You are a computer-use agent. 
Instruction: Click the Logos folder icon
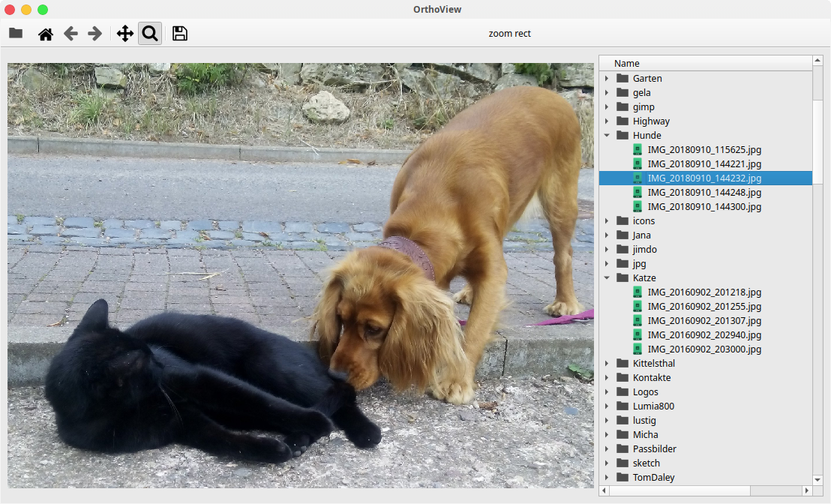[622, 392]
